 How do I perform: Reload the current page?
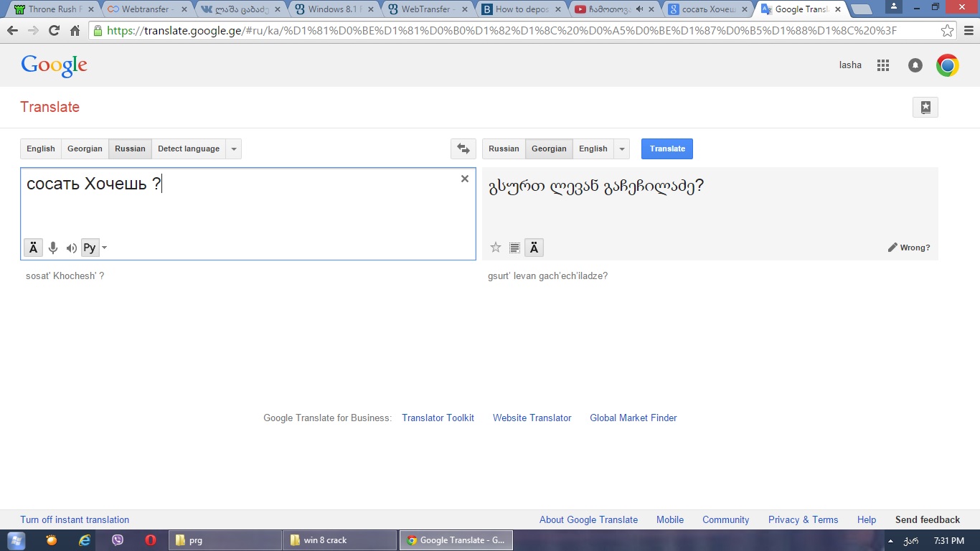(54, 31)
